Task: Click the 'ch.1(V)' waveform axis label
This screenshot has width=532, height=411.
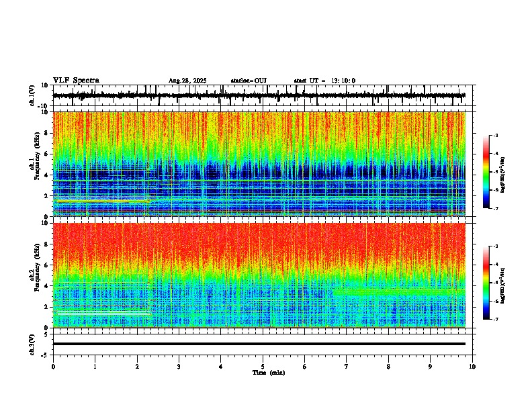Action: tap(32, 95)
